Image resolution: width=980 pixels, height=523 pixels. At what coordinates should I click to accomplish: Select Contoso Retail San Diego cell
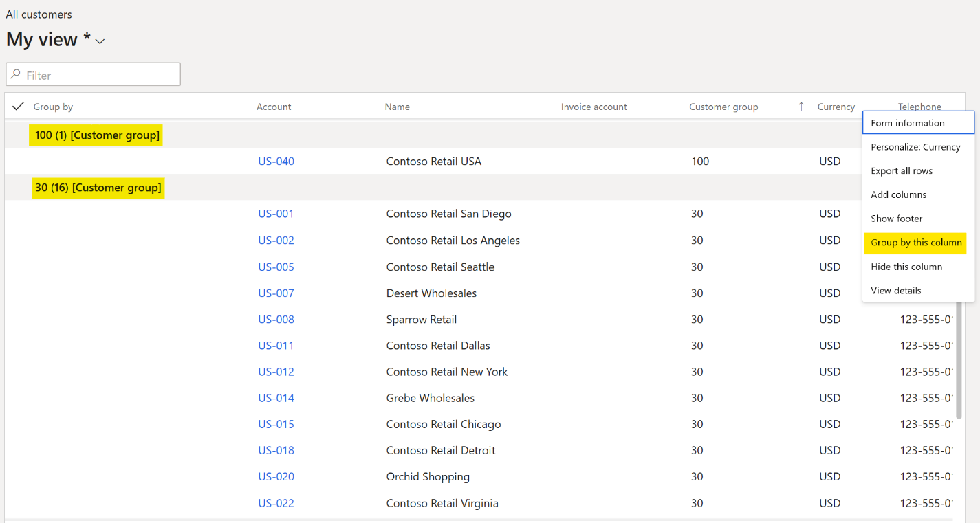point(449,214)
